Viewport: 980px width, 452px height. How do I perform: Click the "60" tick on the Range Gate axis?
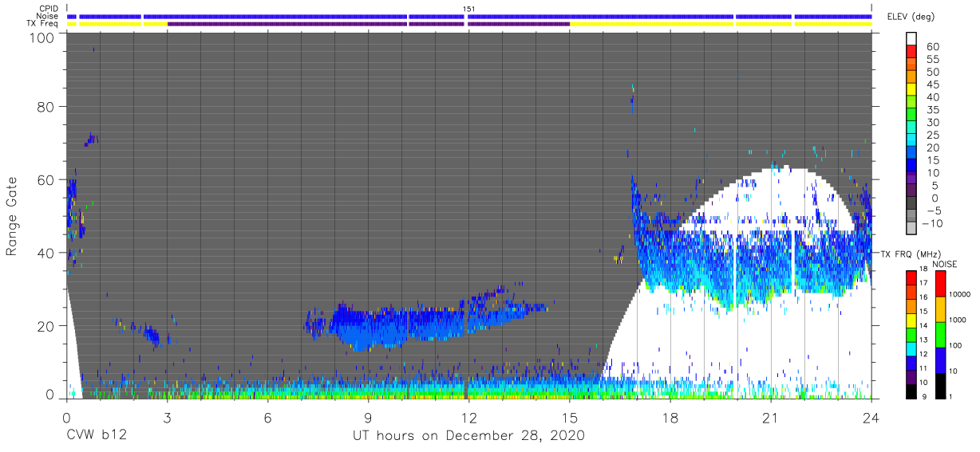click(x=45, y=180)
